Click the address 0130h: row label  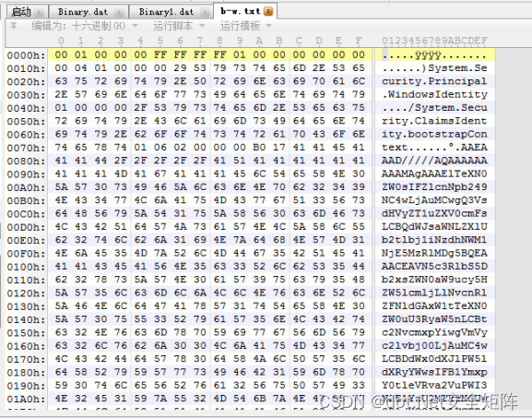pyautogui.click(x=26, y=306)
